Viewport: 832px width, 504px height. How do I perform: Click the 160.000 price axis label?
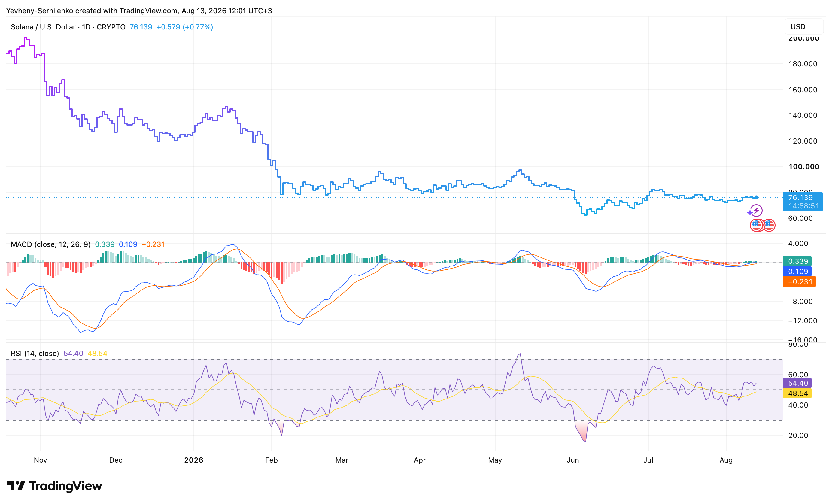[x=803, y=90]
